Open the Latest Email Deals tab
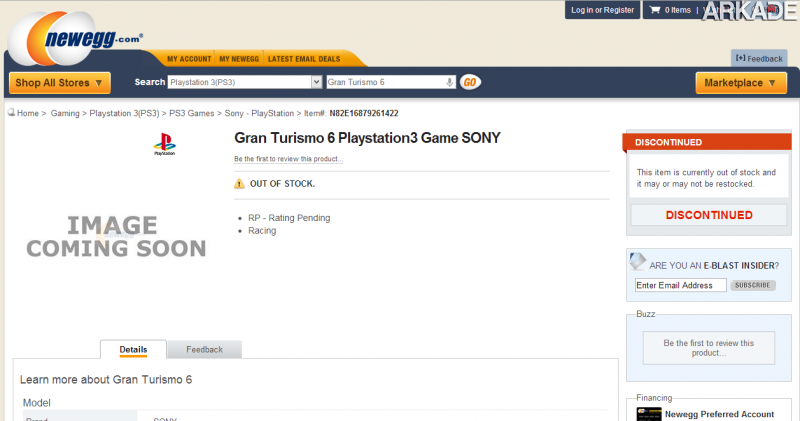 click(304, 59)
